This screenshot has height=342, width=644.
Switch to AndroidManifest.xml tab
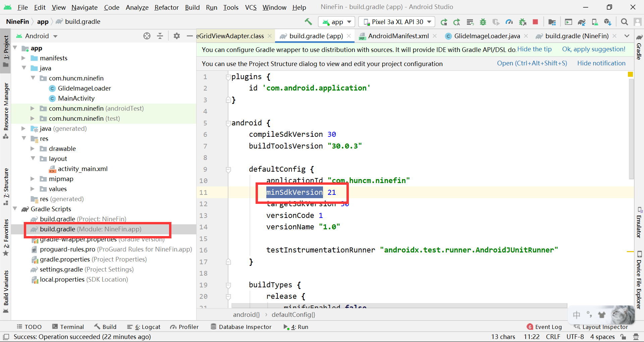pyautogui.click(x=398, y=36)
